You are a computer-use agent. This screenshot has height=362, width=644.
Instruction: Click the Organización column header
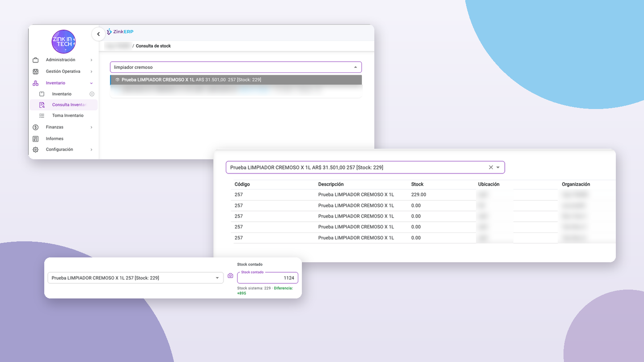[576, 184]
